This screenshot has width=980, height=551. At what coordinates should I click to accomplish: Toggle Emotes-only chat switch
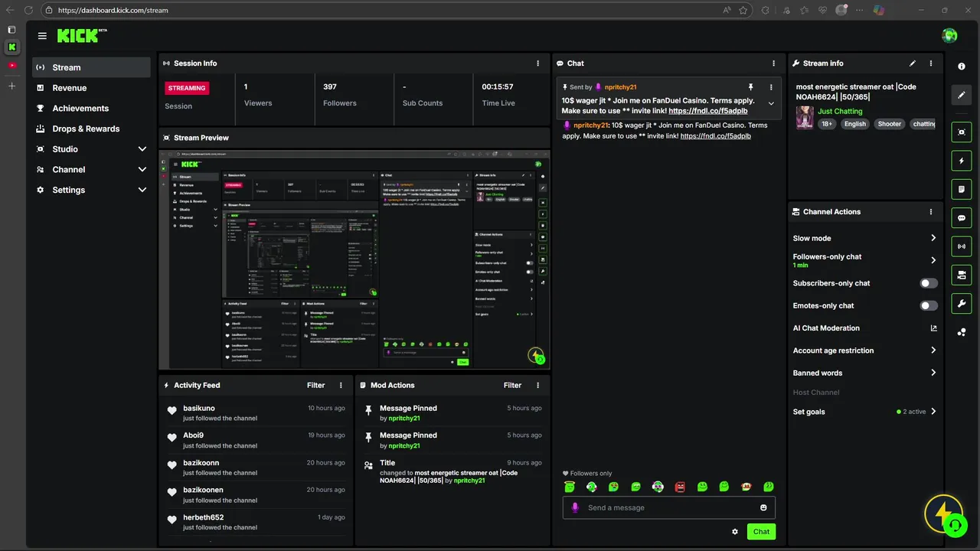[x=928, y=305]
